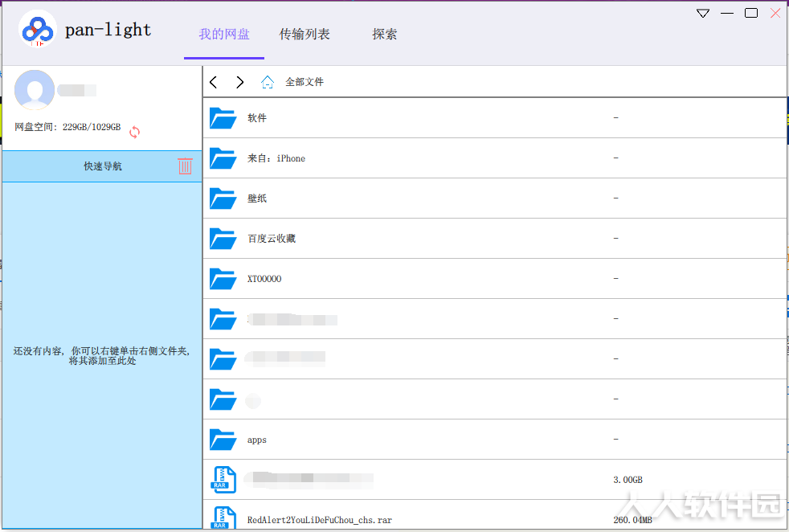Click the RAR icon of the 3.00GB file

pos(223,480)
